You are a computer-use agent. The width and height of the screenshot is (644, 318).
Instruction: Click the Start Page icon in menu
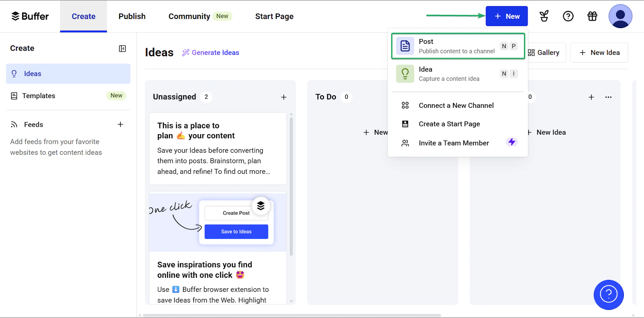405,124
